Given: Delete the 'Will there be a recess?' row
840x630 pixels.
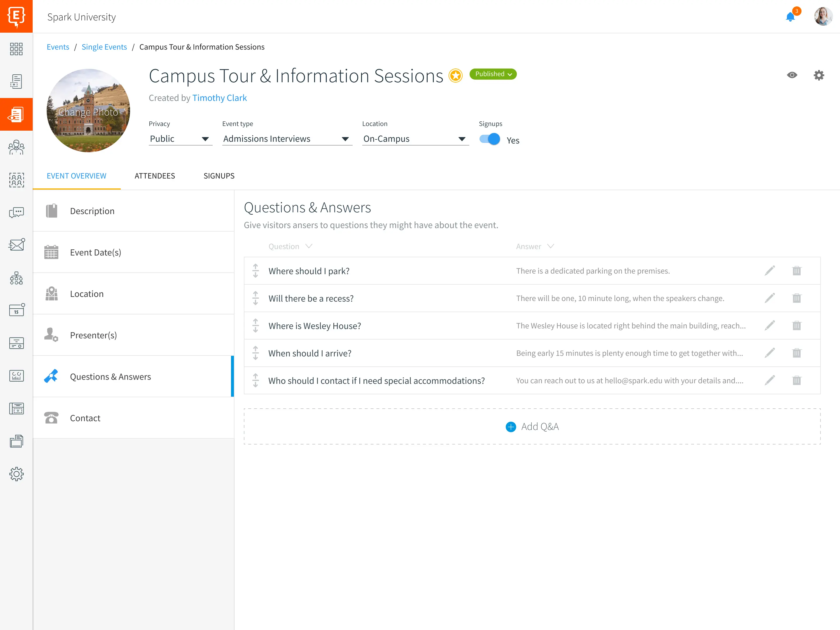Looking at the screenshot, I should point(797,298).
